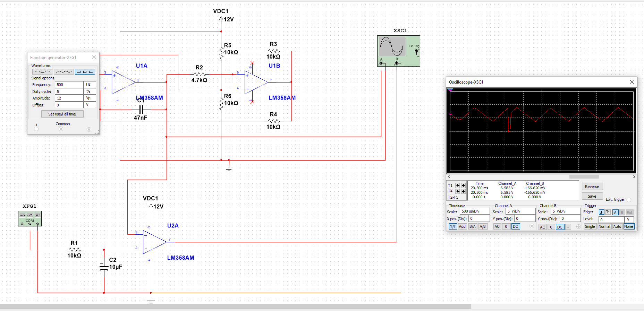Enable the Ext. trigger radio button

click(x=629, y=200)
